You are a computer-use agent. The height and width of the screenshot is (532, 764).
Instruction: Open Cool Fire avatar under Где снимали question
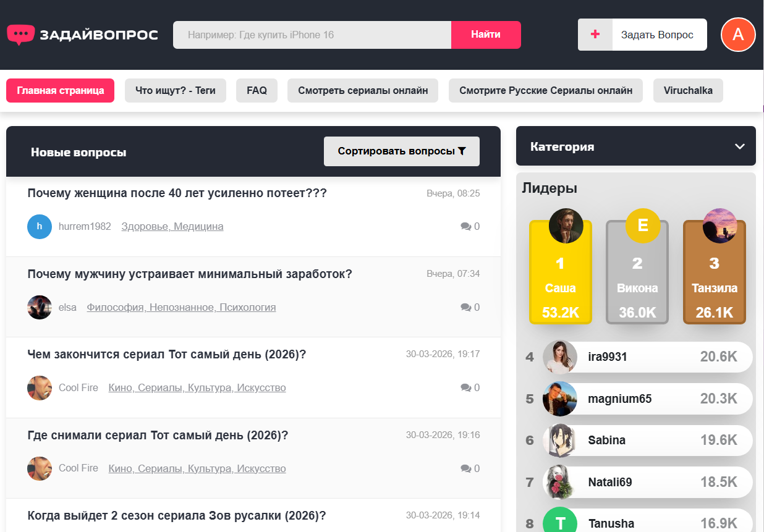click(40, 468)
